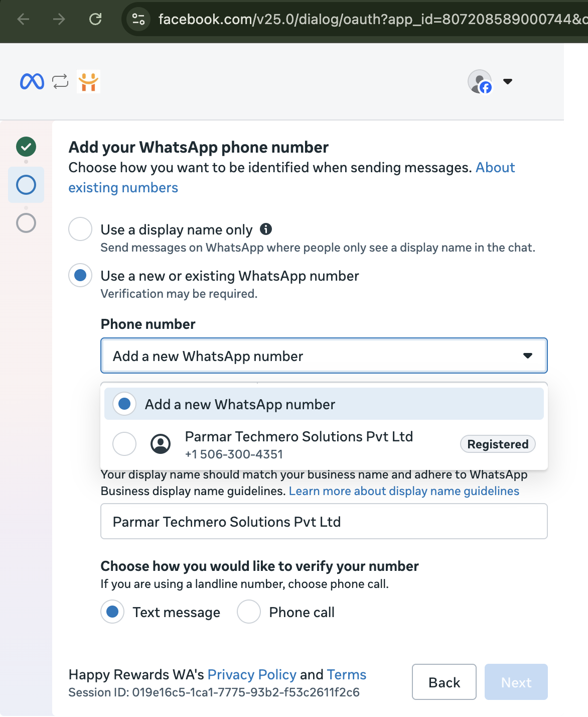Image resolution: width=588 pixels, height=717 pixels.
Task: Click the person icon beside Parmar Techmero Solutions
Action: [161, 444]
